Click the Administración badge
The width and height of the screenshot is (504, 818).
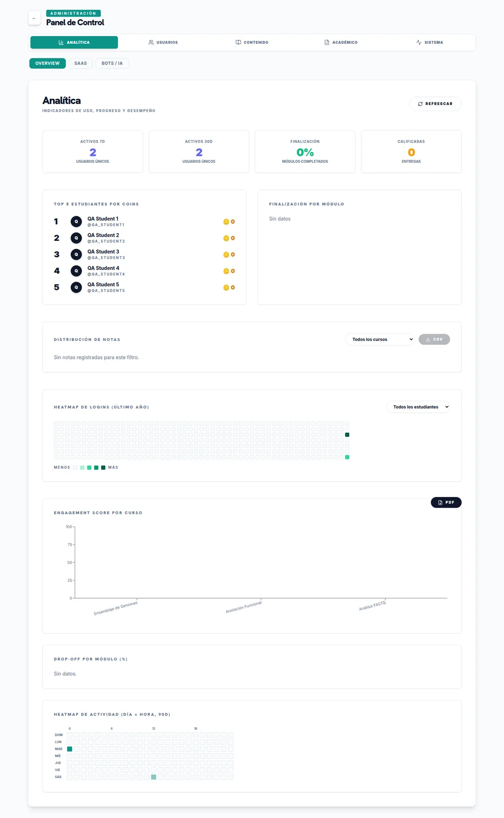click(74, 14)
